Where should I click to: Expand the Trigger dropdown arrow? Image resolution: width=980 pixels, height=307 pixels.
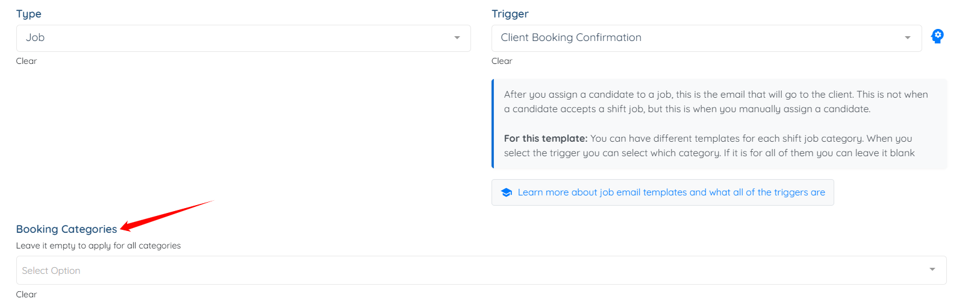point(908,38)
